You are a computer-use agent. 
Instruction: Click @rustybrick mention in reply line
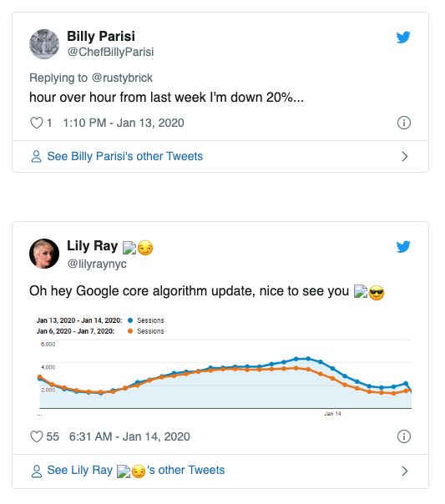point(122,78)
